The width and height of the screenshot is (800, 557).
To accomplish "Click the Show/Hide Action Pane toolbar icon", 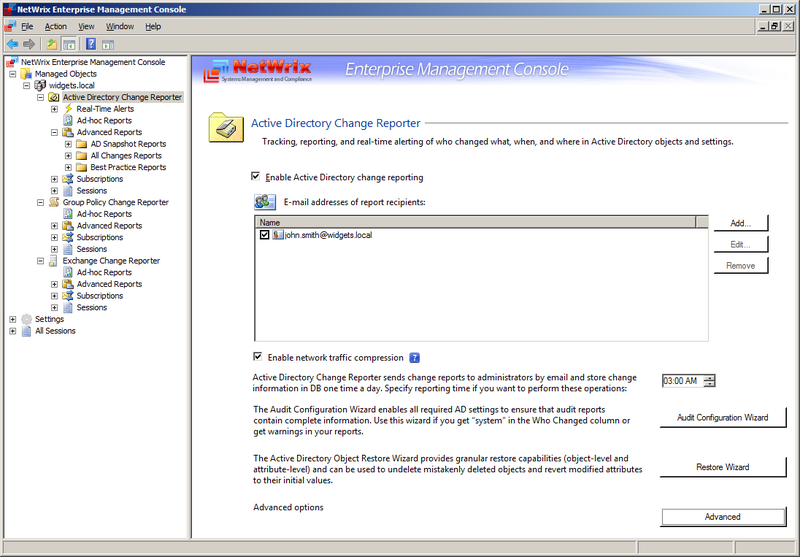I will click(108, 45).
